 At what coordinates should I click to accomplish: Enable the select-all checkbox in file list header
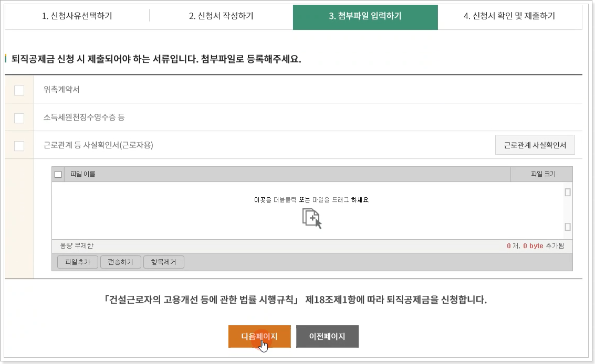coord(58,174)
